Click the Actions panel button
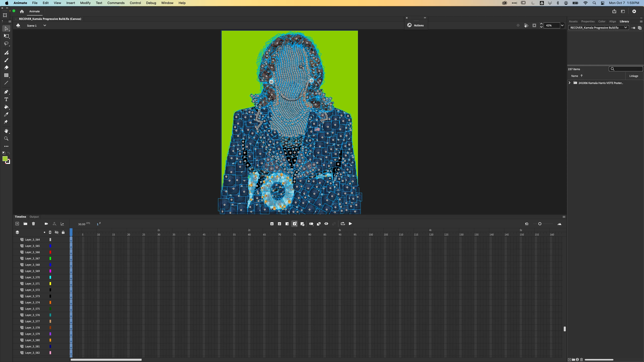This screenshot has height=362, width=644. 416,25
